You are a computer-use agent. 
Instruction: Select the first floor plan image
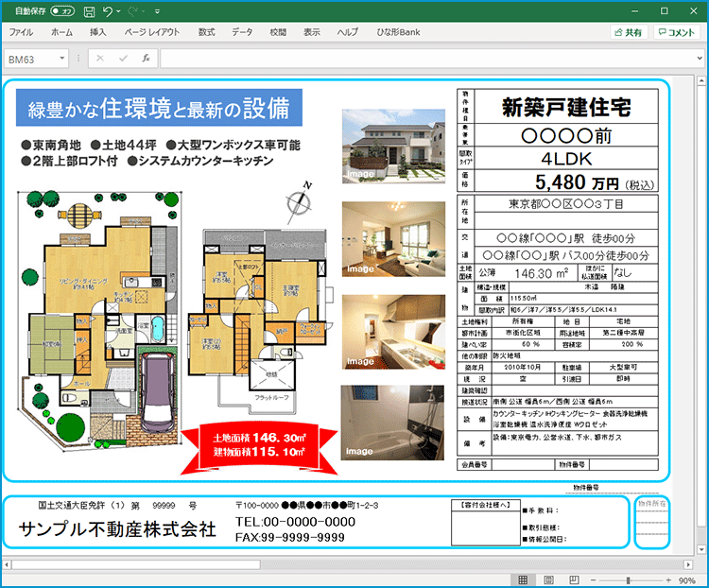click(99, 320)
